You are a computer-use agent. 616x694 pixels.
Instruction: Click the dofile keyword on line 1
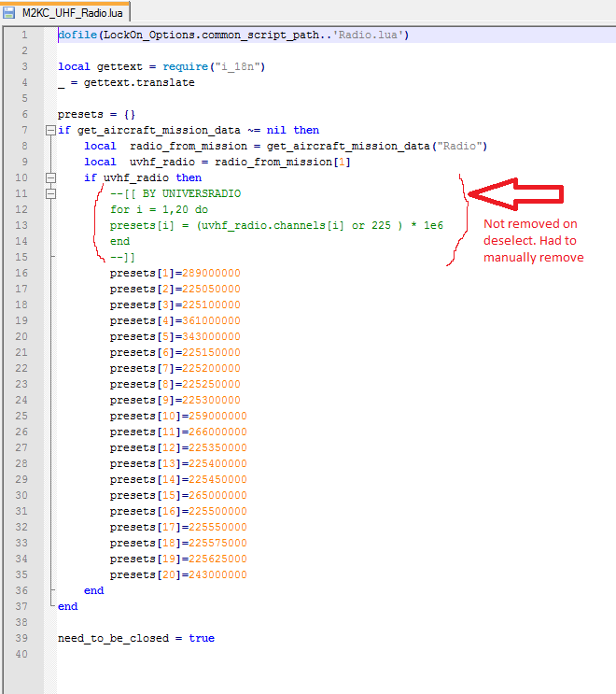coord(77,35)
